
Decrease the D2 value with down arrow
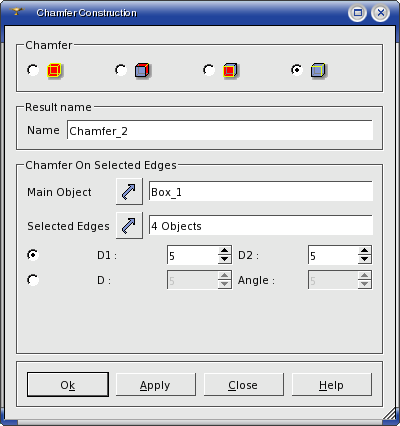tap(365, 259)
